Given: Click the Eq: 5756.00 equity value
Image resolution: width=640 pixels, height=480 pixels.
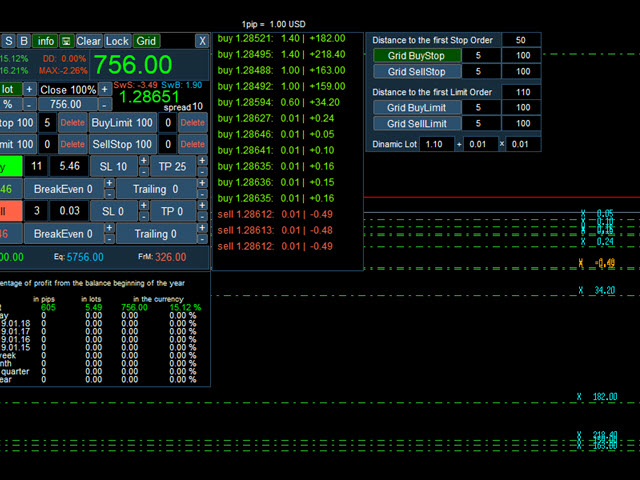Looking at the screenshot, I should point(79,257).
